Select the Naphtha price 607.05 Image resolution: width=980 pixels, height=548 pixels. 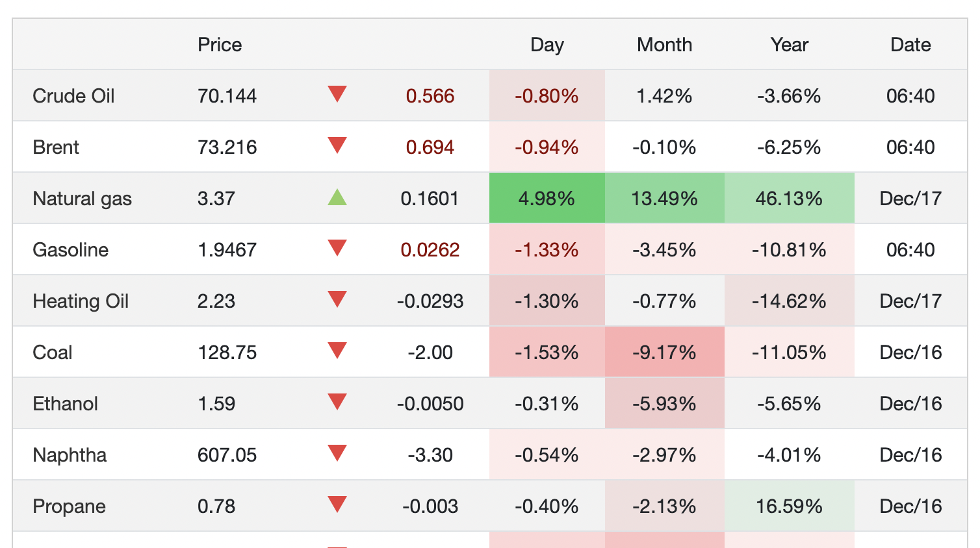[227, 455]
